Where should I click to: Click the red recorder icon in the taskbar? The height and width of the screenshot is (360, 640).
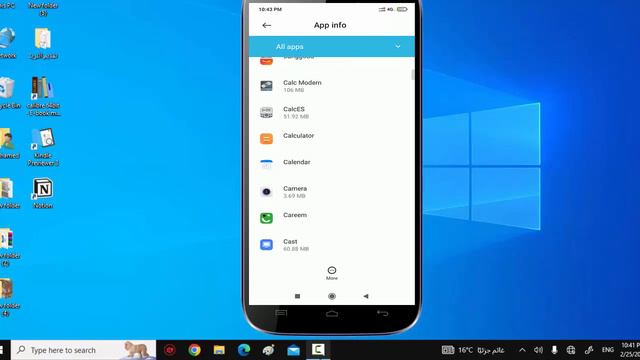point(170,350)
